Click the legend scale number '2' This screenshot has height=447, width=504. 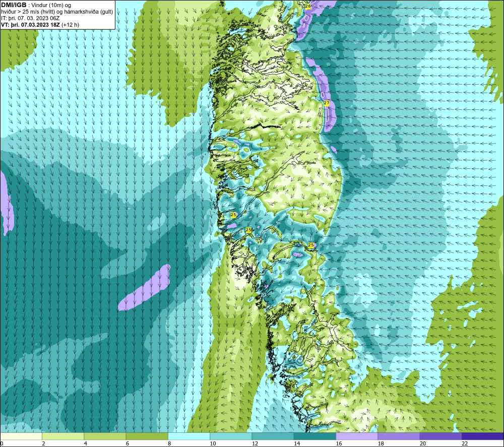pos(43,443)
